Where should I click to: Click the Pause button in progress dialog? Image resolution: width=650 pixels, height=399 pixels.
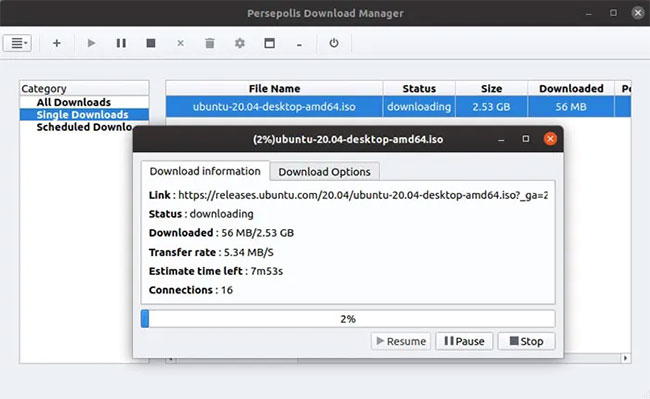pyautogui.click(x=464, y=341)
